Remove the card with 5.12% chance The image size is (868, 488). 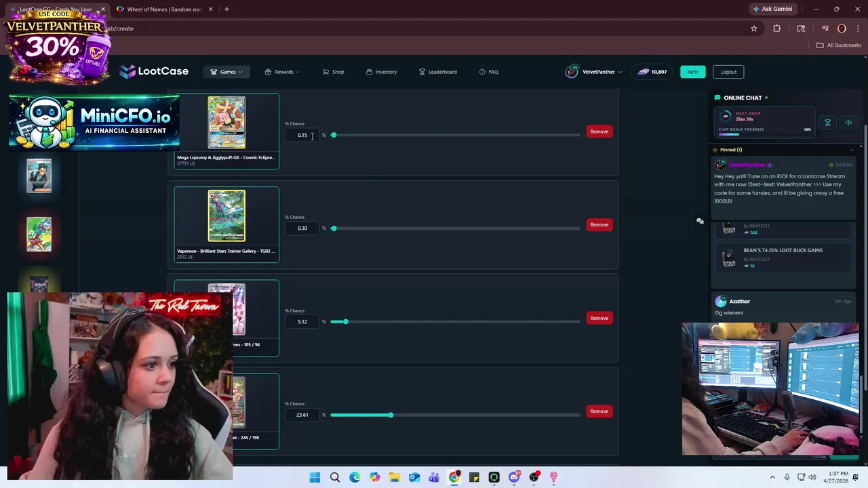point(599,318)
